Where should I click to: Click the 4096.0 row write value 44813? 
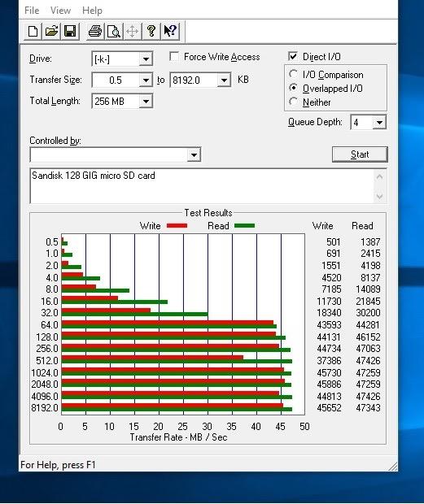click(x=329, y=397)
